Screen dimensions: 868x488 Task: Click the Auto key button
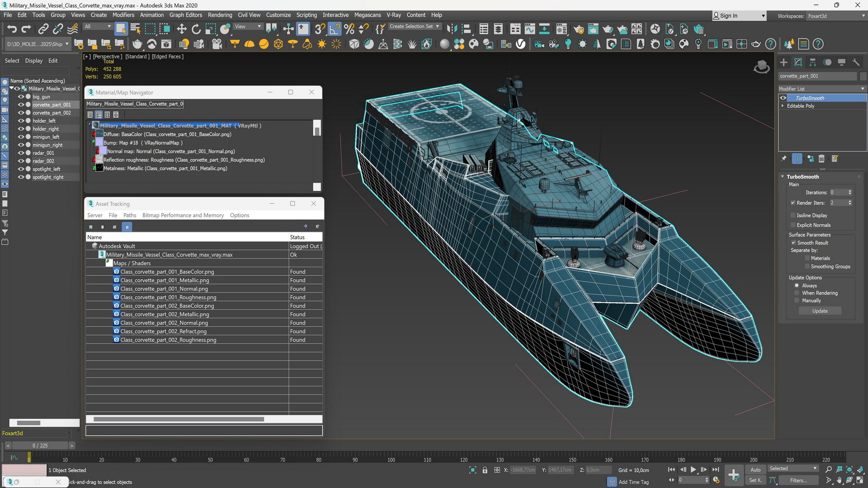[755, 469]
